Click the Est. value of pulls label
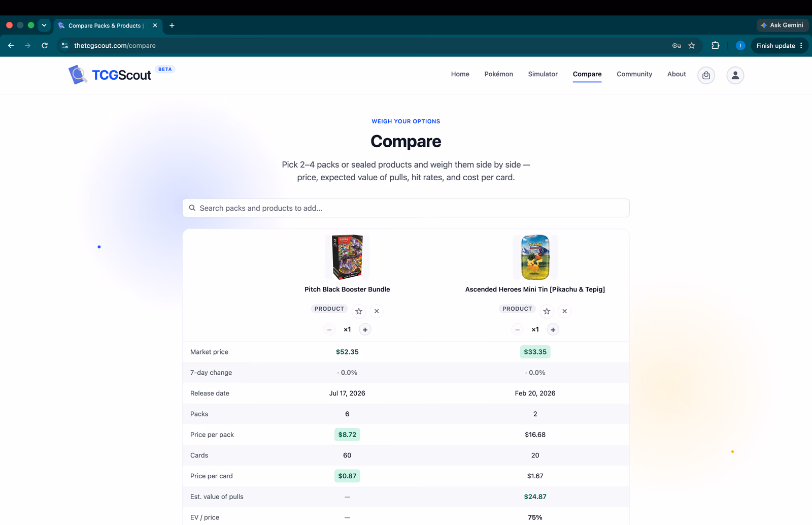812x525 pixels. tap(217, 497)
